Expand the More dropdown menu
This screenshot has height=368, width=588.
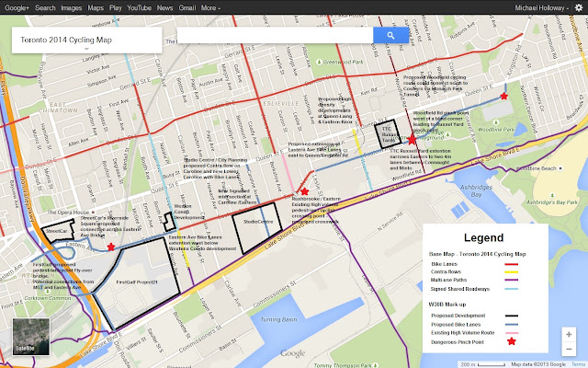210,7
